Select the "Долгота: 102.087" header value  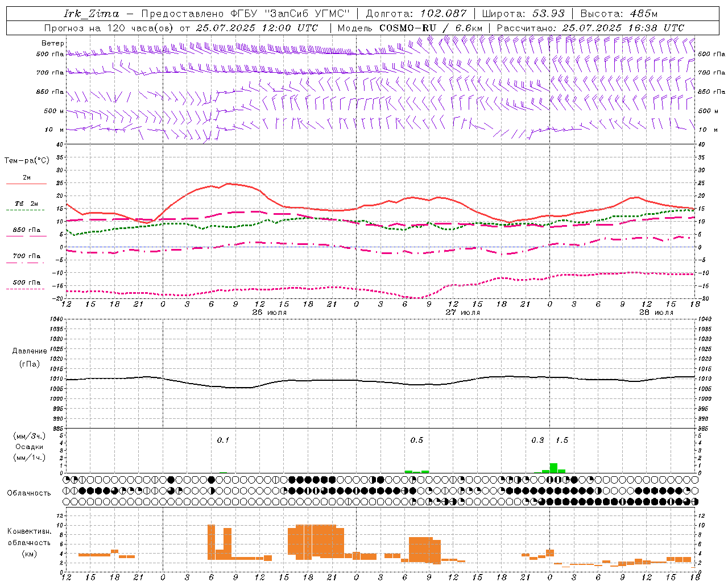coord(416,14)
